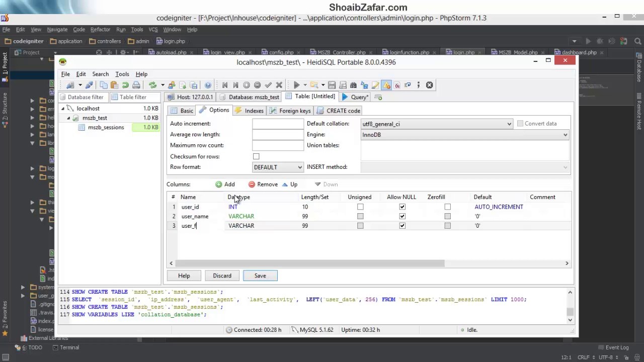The width and height of the screenshot is (644, 362).
Task: Expand the system folder in PhpStorm tree
Action: (x=23, y=287)
